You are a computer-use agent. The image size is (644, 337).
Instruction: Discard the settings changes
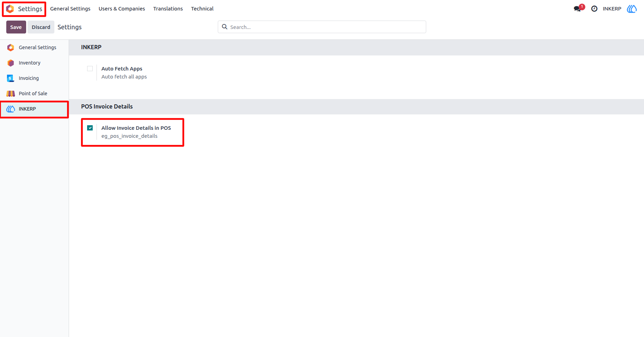point(41,27)
